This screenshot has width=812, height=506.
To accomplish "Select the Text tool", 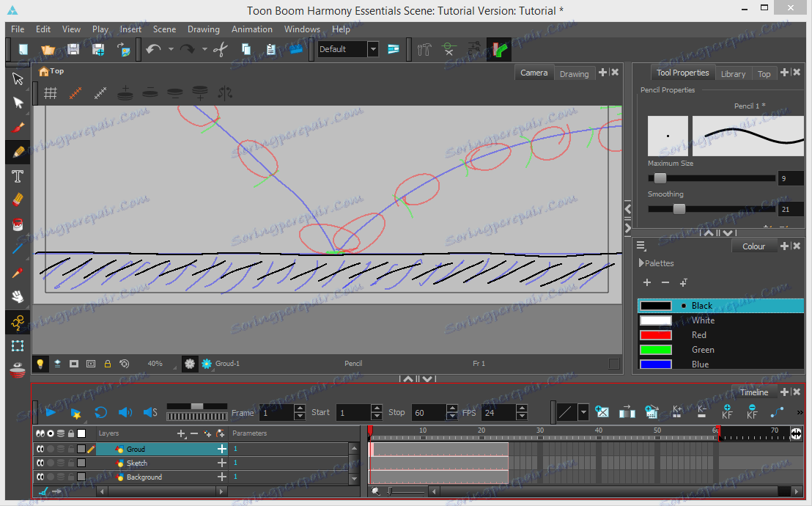I will tap(18, 176).
